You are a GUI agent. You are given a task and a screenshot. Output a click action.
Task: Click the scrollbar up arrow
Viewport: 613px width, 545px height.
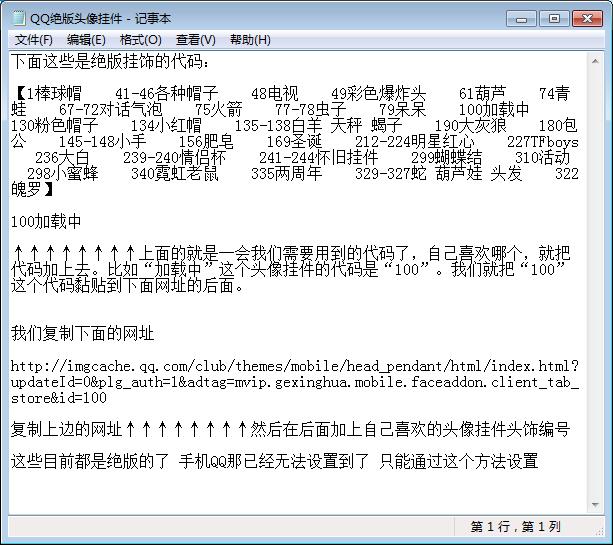[595, 61]
